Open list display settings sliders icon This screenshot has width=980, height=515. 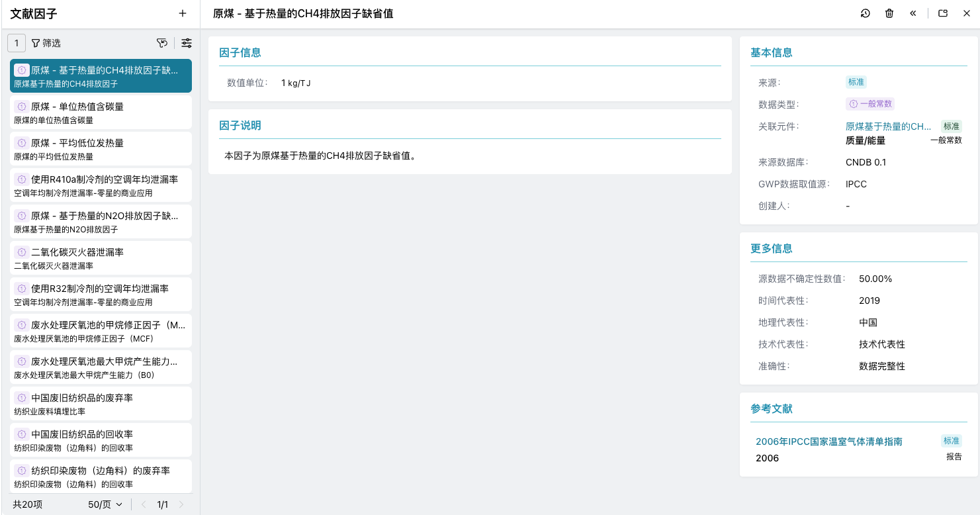tap(187, 43)
